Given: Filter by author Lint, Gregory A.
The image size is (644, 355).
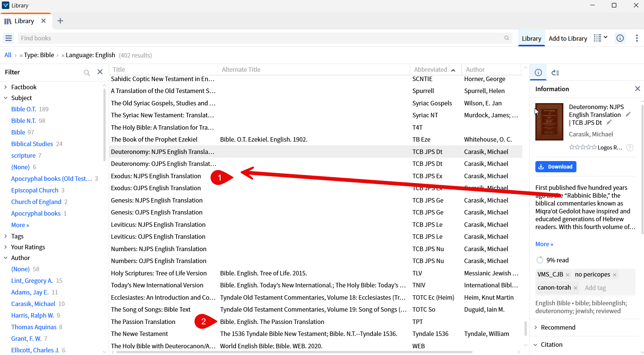Looking at the screenshot, I should click(32, 281).
